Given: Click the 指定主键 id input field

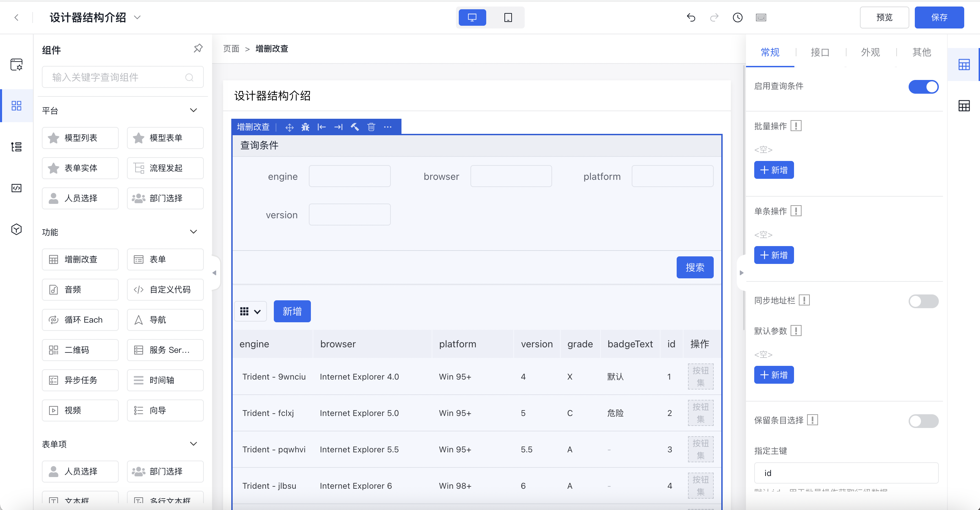Looking at the screenshot, I should coord(846,473).
